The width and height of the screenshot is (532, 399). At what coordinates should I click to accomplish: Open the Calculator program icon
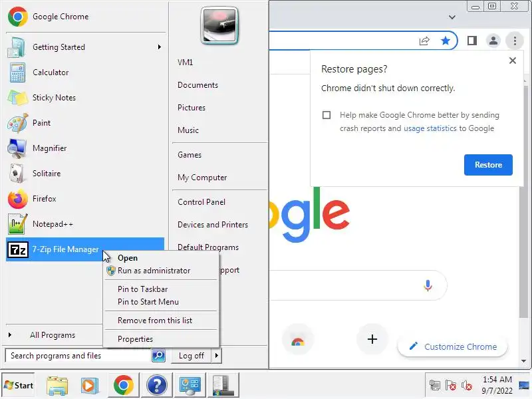coord(17,72)
